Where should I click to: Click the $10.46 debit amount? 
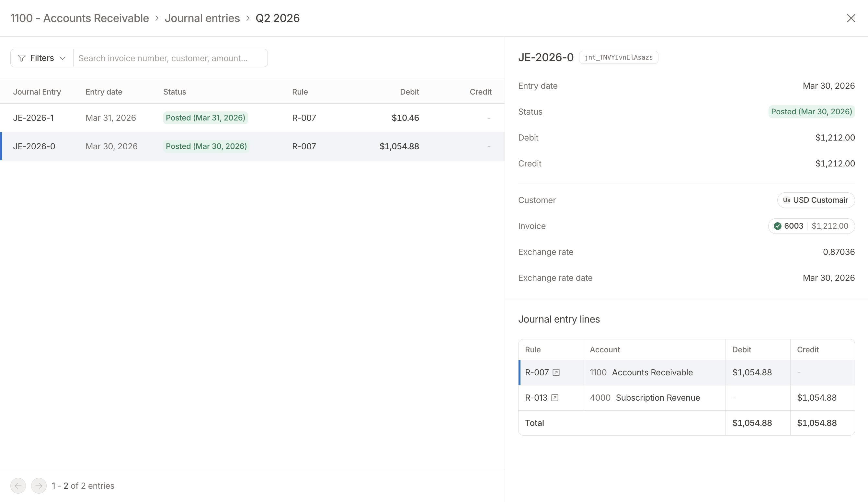point(405,118)
